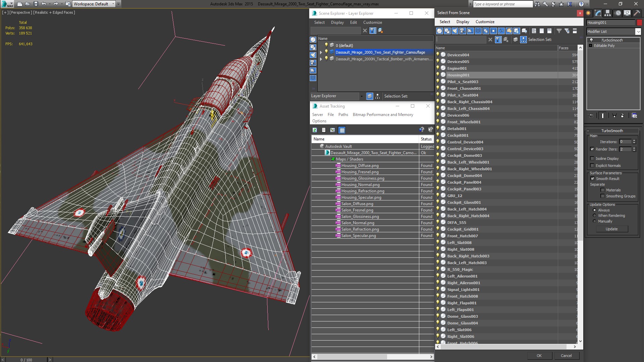Toggle visibility bulb of layer 0 (default)
The image size is (644, 362).
pos(326,45)
